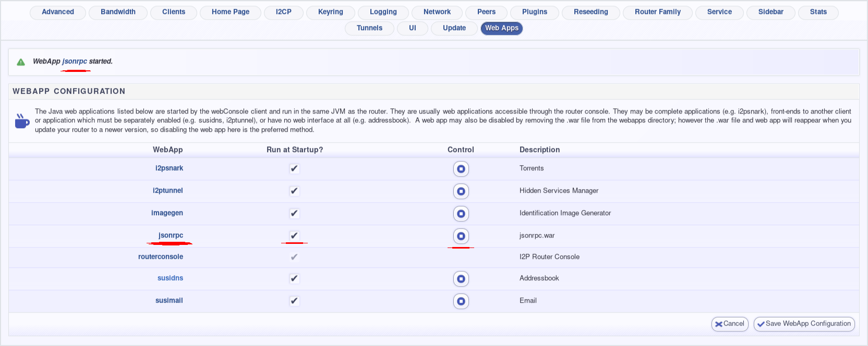Toggle jsonrpc run at startup checkbox
The width and height of the screenshot is (868, 346).
[x=294, y=236]
